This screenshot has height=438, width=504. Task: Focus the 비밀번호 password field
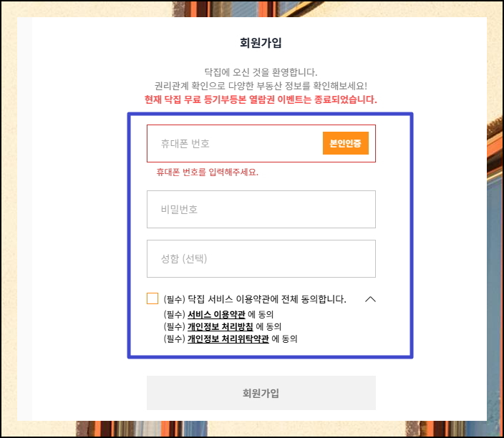coord(261,209)
